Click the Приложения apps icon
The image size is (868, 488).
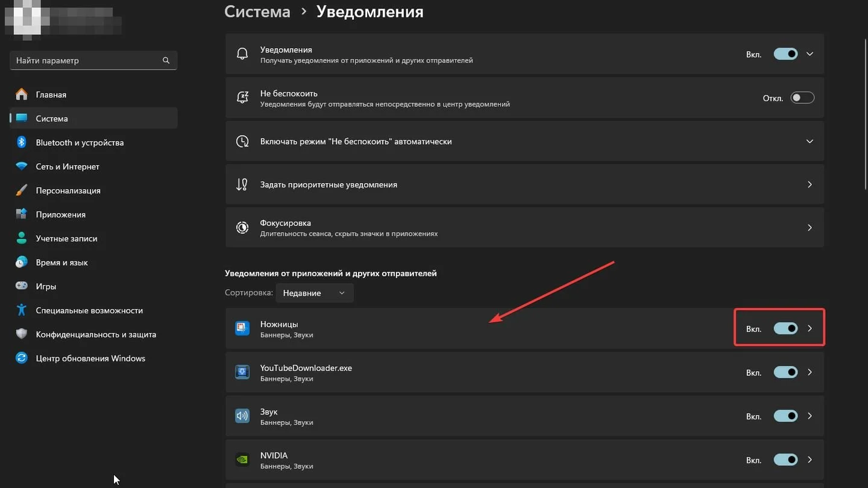point(22,214)
